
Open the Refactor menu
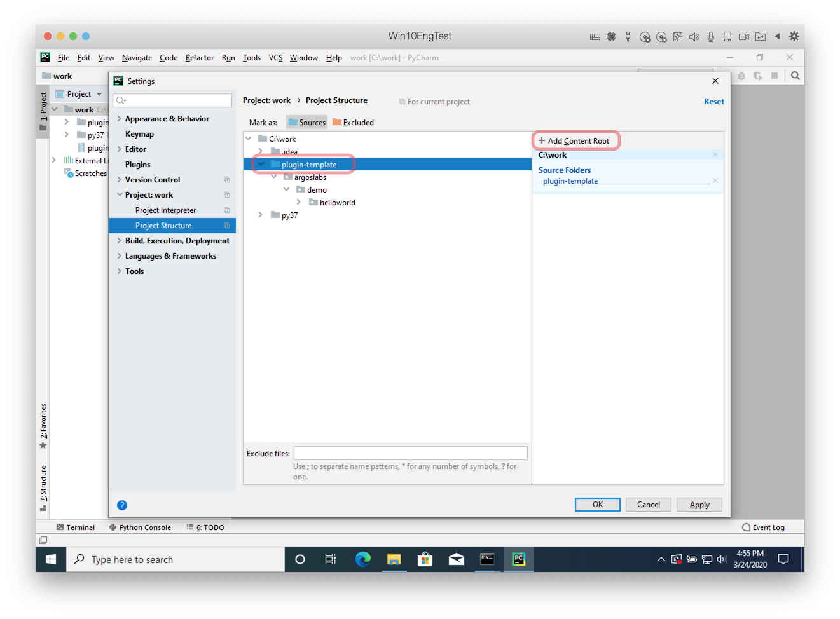click(x=199, y=58)
